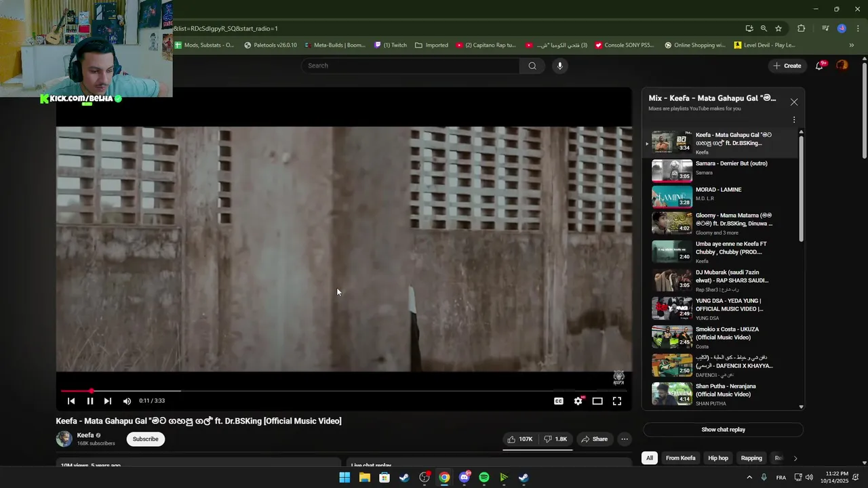The image size is (868, 488).
Task: Select the All filter chip
Action: click(x=649, y=458)
